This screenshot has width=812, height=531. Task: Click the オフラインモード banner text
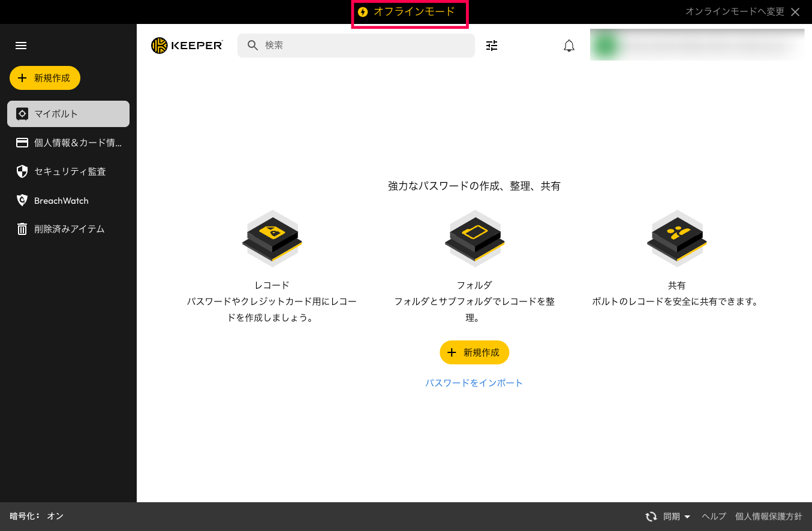pyautogui.click(x=414, y=11)
